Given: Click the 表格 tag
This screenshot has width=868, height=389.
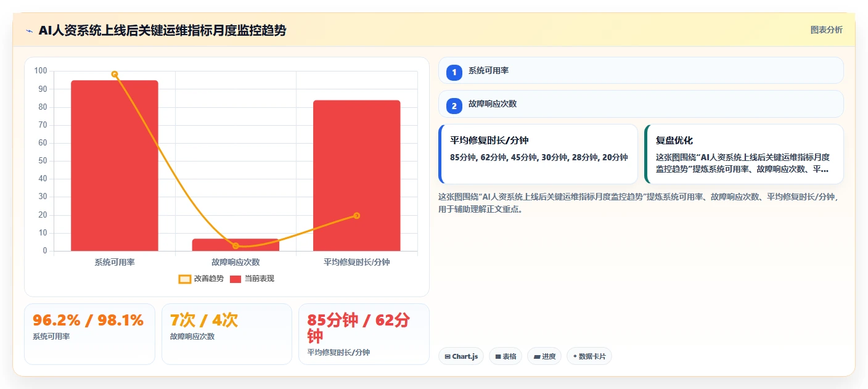Looking at the screenshot, I should 506,356.
